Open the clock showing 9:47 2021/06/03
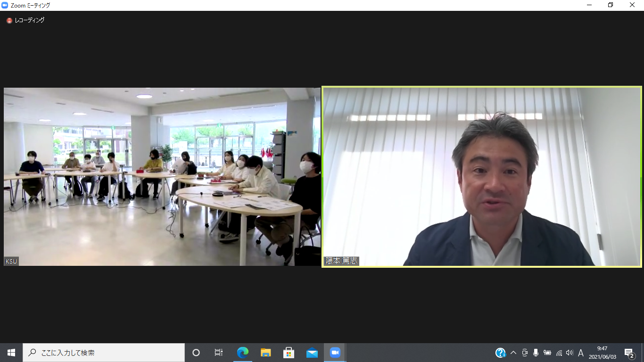The height and width of the screenshot is (362, 644). 602,353
